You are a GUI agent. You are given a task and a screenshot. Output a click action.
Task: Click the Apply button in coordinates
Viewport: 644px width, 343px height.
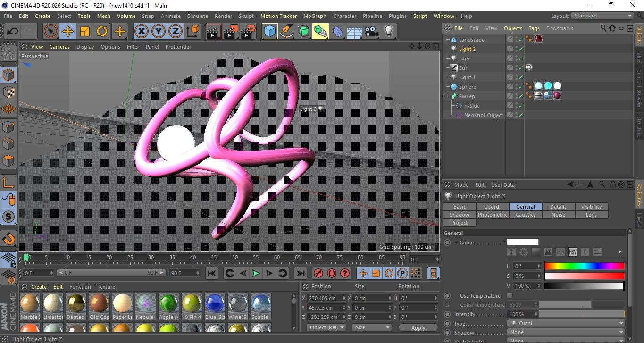click(418, 327)
